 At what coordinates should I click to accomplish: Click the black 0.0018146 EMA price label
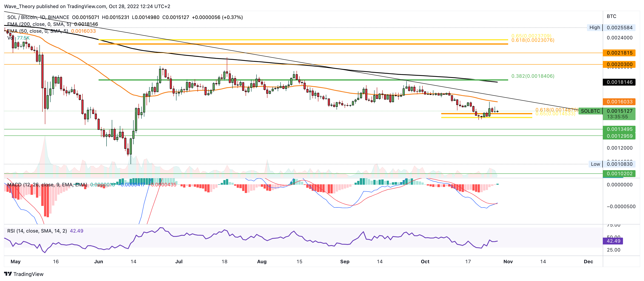[x=619, y=82]
